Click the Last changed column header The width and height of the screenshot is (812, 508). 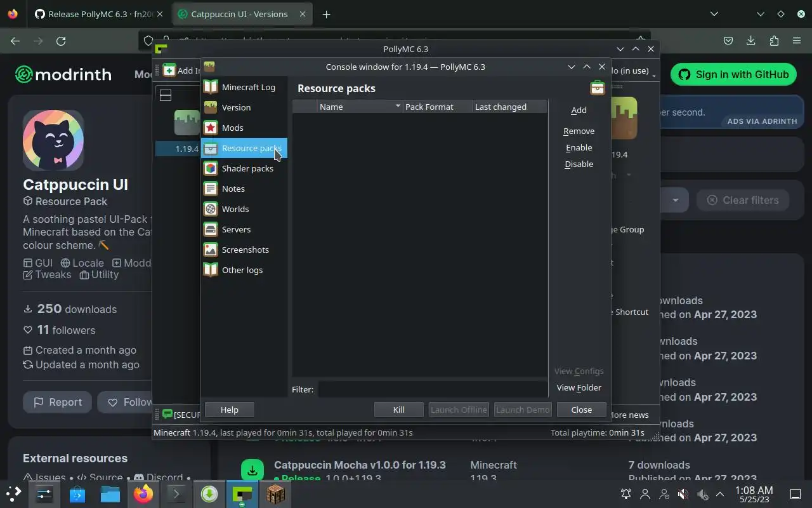coord(509,107)
